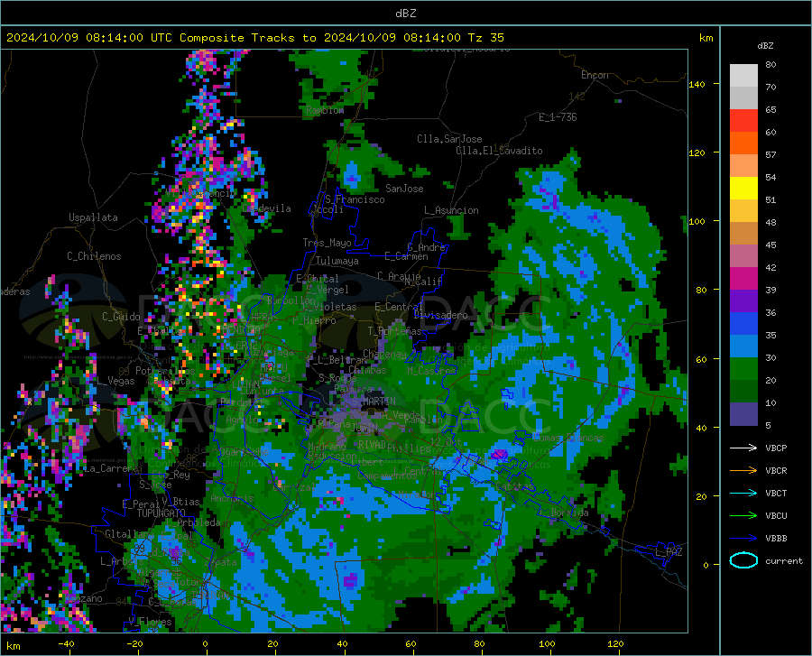
Task: Click the 'VBBB' legend label
Action: click(x=776, y=539)
